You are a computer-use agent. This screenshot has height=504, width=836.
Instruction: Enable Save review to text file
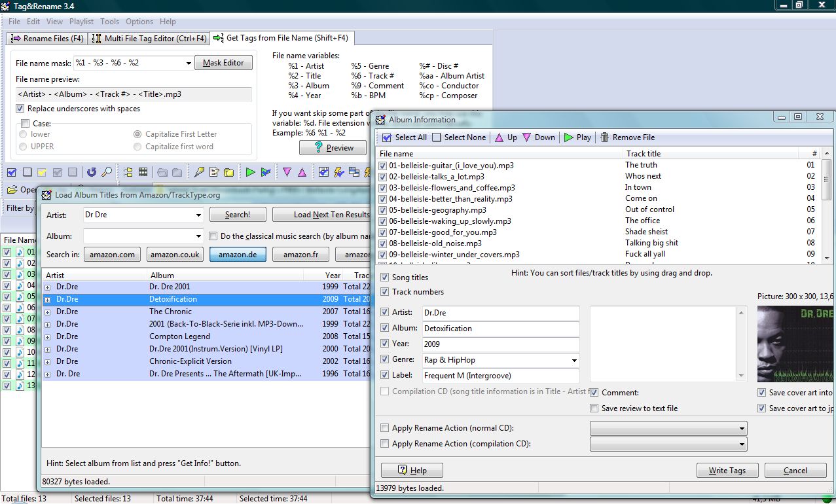point(594,408)
